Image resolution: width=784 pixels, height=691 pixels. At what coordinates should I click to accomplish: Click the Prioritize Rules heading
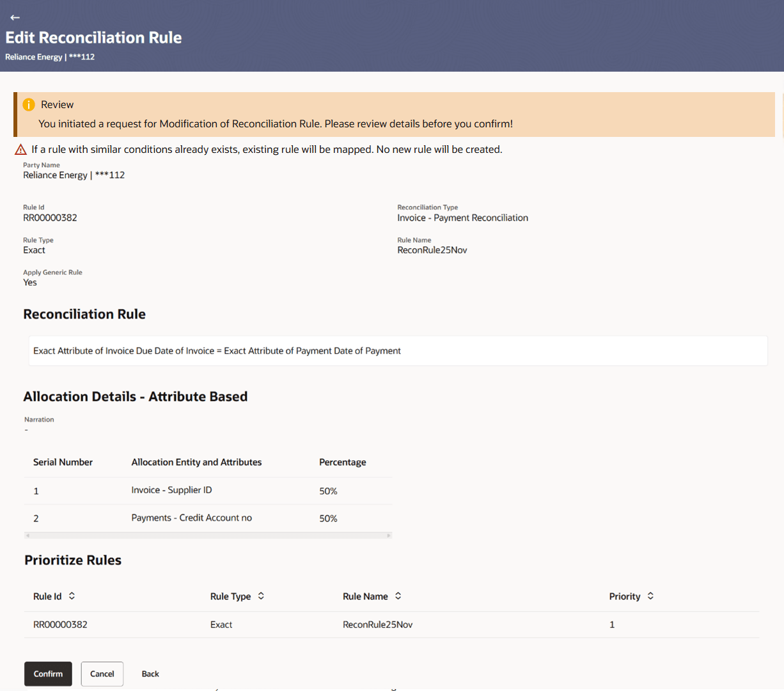pos(73,560)
